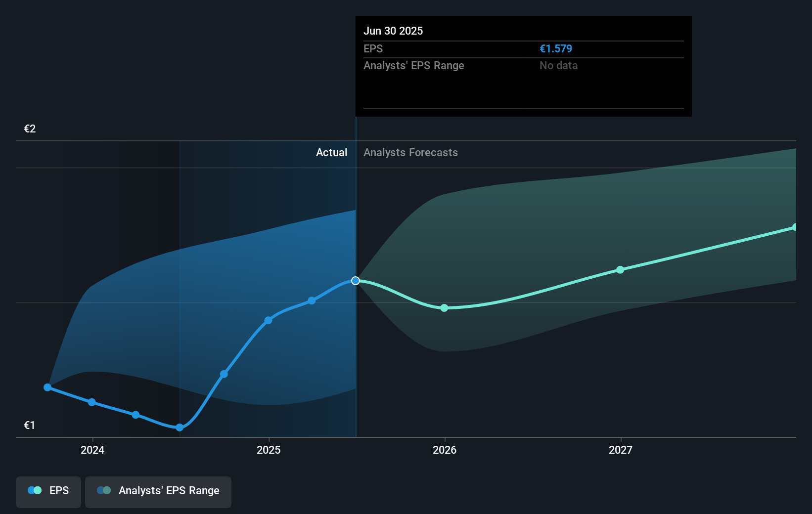
Task: Click the EPS legend dot icon
Action: tap(34, 490)
